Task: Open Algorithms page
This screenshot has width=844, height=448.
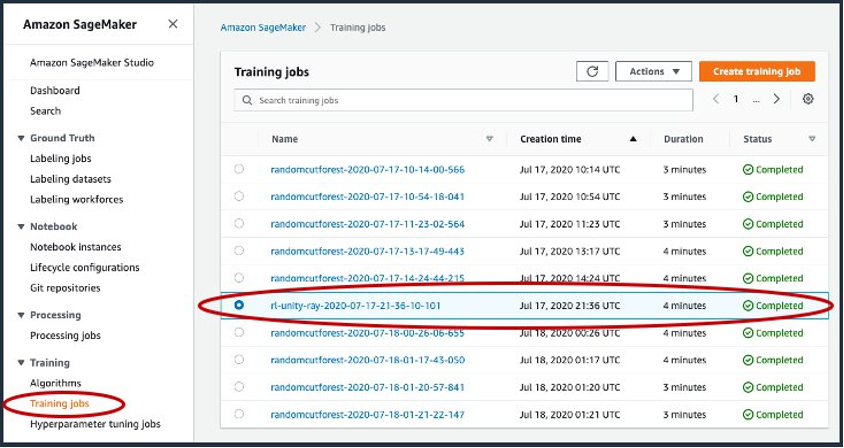Action: [55, 383]
